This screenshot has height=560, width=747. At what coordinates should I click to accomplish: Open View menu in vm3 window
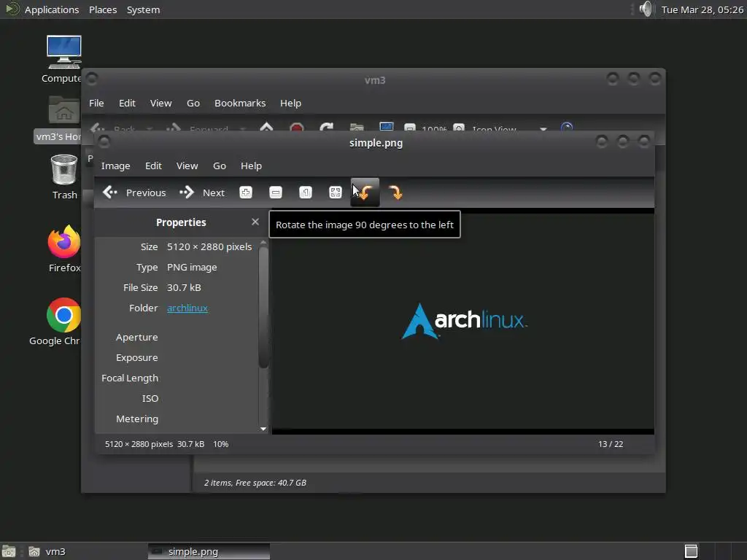click(x=161, y=103)
